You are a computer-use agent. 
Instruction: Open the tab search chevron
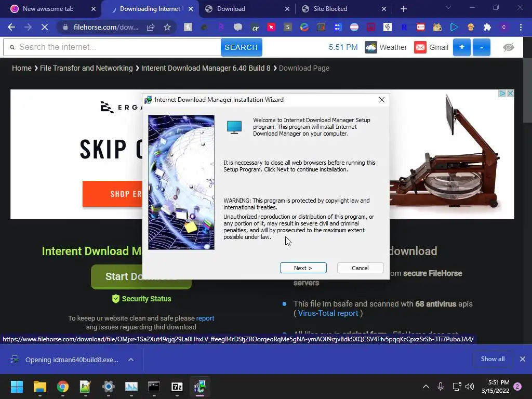point(448,7)
